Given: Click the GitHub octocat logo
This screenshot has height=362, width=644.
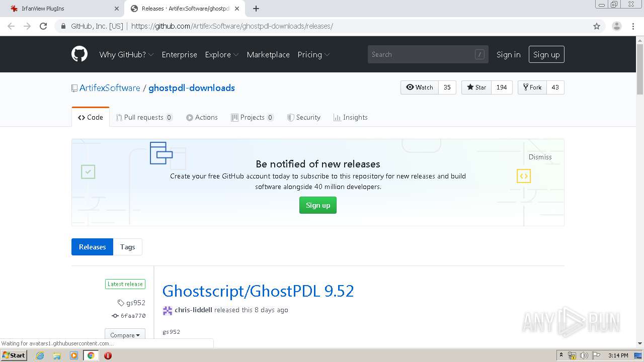Looking at the screenshot, I should point(79,54).
